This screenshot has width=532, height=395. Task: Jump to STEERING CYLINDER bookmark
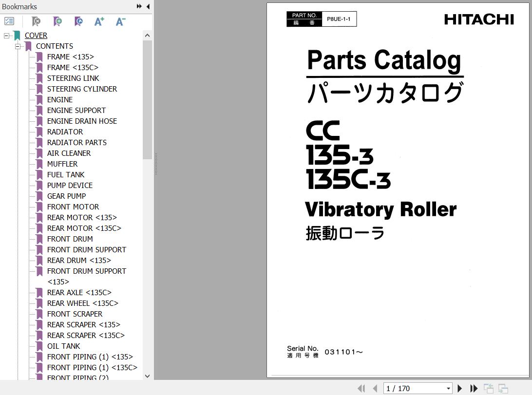82,89
